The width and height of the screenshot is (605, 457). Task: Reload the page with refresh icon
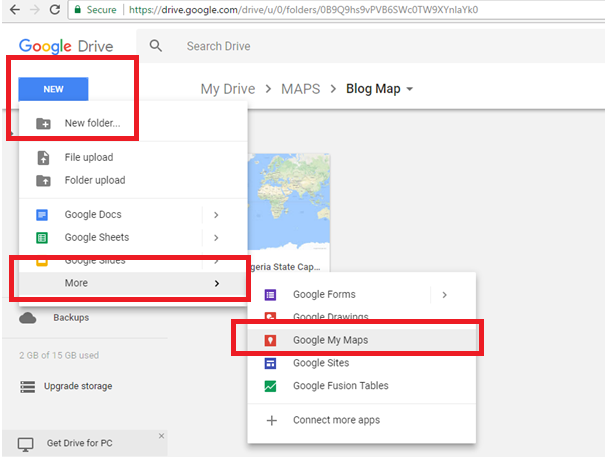pos(55,9)
